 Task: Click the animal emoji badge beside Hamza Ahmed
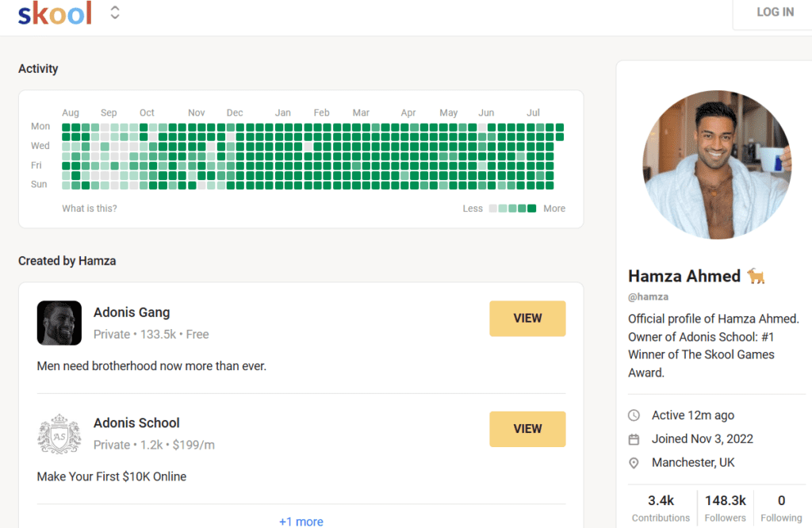tap(756, 276)
